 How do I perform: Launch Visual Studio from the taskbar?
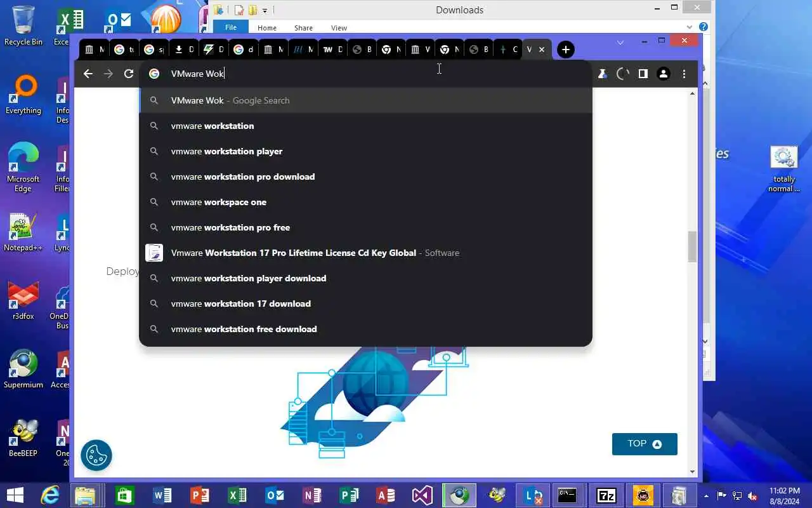422,495
